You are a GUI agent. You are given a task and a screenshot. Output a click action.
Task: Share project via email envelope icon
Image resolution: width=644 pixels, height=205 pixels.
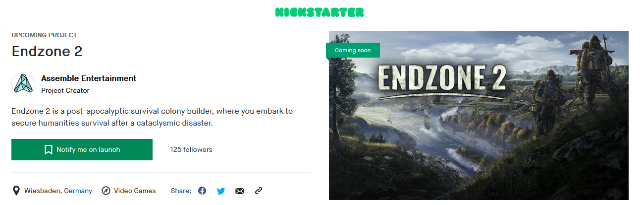pos(240,191)
